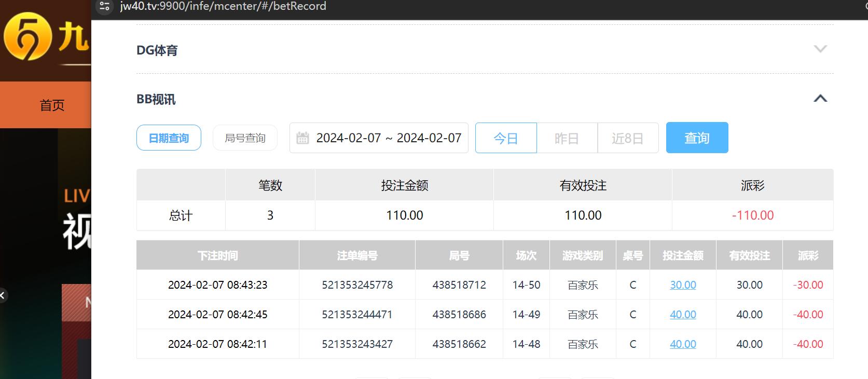
Task: Open bet amount link 30.00
Action: (683, 285)
